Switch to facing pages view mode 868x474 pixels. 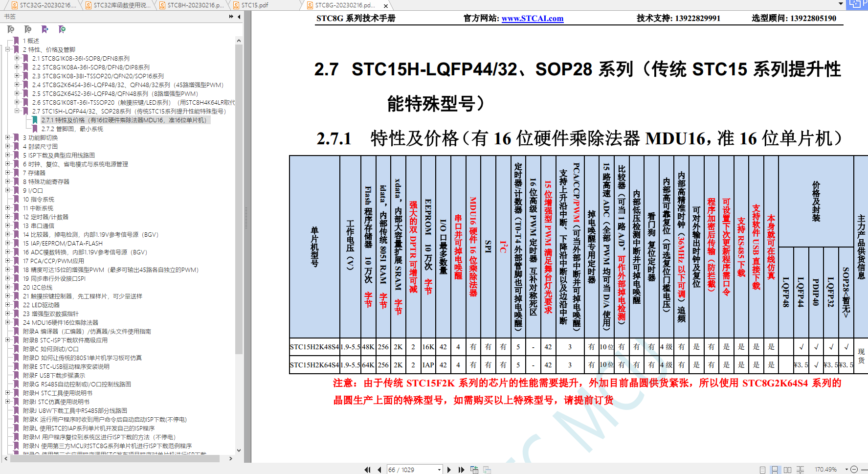coord(787,470)
